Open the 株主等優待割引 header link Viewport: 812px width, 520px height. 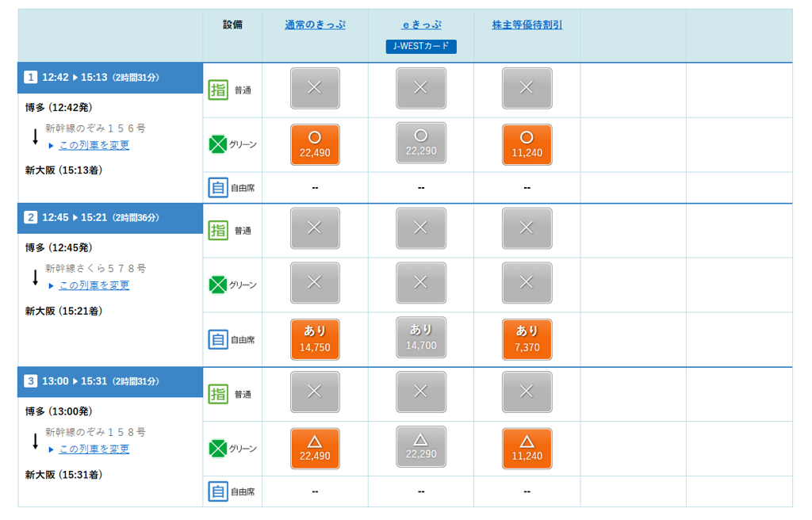(527, 25)
